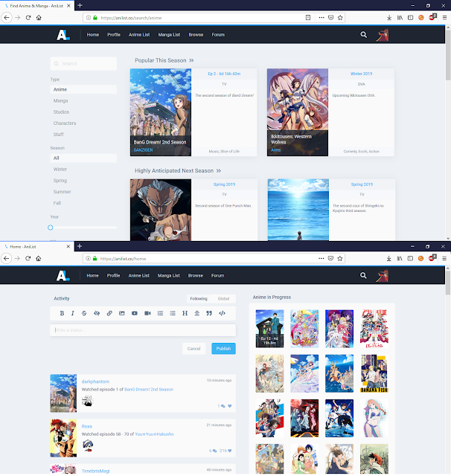Open downloads in top browser toolbar
The width and height of the screenshot is (451, 476).
click(389, 18)
